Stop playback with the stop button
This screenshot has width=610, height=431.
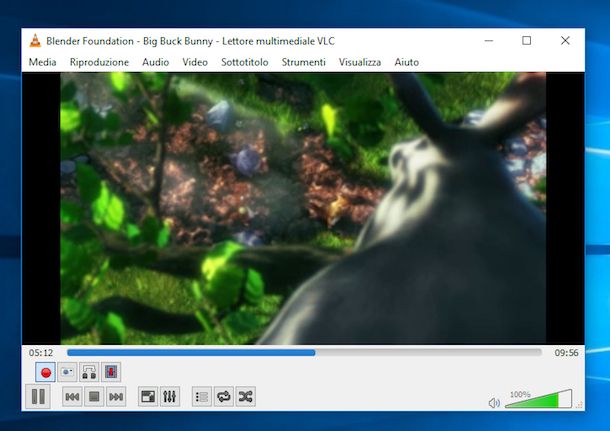coord(94,396)
